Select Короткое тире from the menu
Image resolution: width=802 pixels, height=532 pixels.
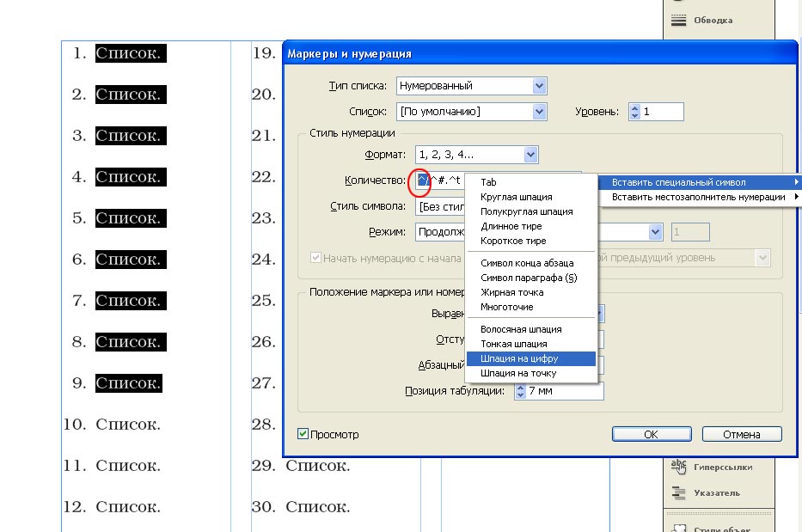(x=531, y=241)
